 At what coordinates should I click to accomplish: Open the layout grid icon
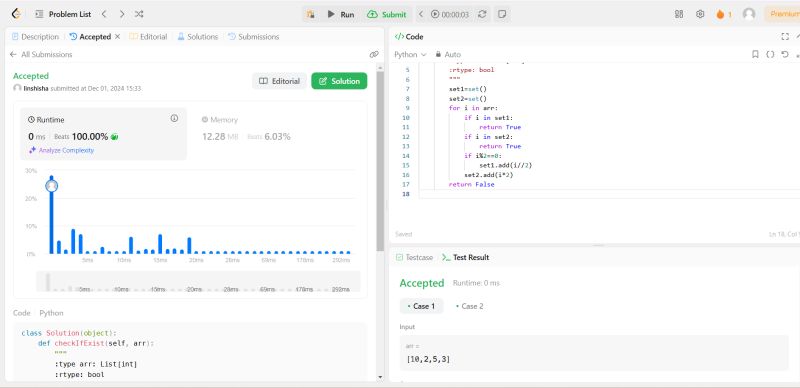[x=679, y=14]
